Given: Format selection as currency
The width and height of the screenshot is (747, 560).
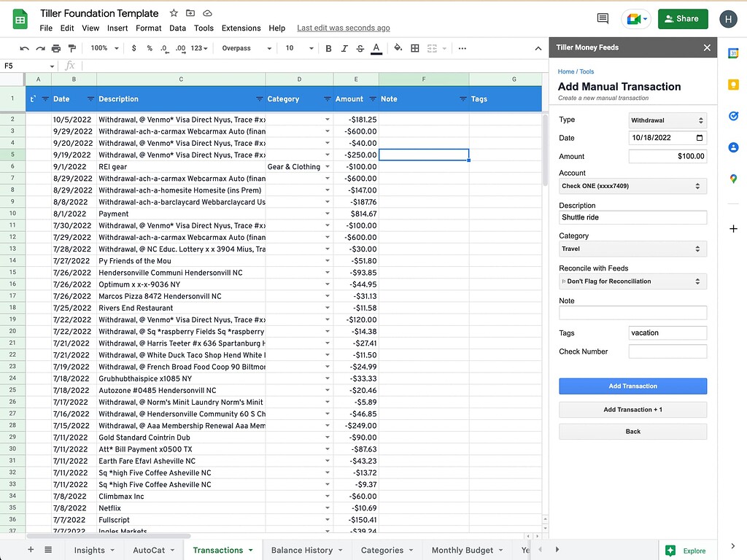Looking at the screenshot, I should click(133, 47).
